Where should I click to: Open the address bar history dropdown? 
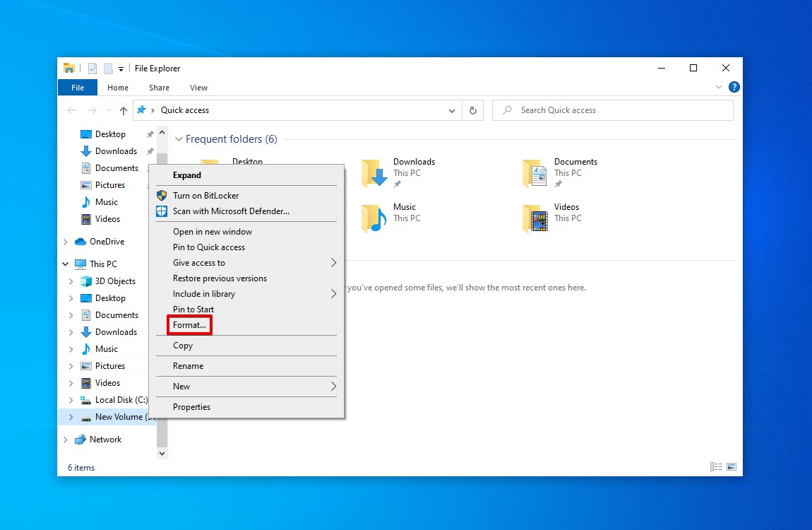[452, 110]
